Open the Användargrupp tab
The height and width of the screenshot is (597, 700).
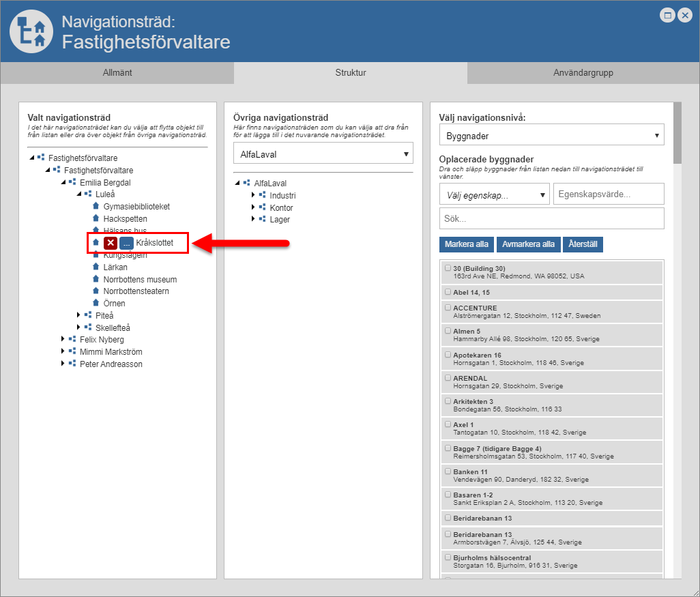click(583, 72)
